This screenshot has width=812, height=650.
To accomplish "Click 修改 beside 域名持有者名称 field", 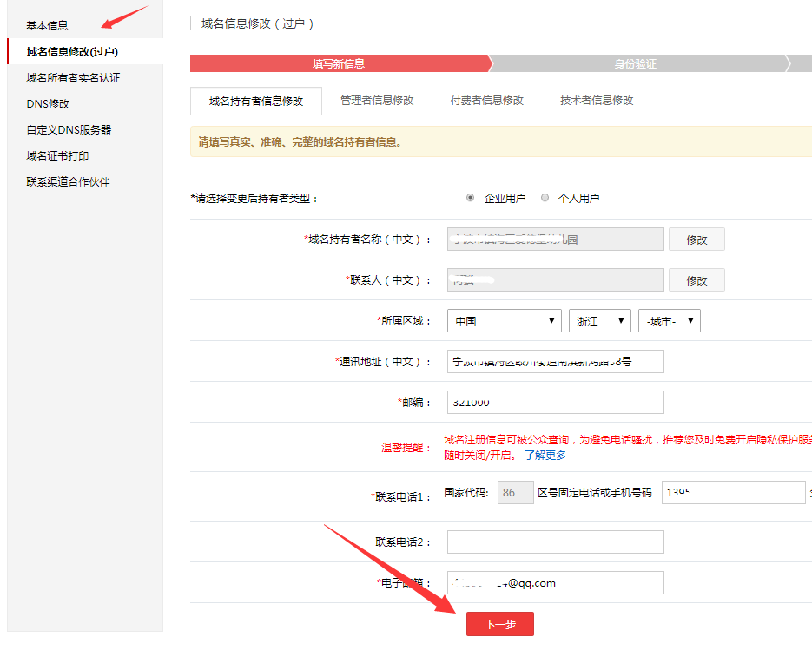I will pos(696,240).
